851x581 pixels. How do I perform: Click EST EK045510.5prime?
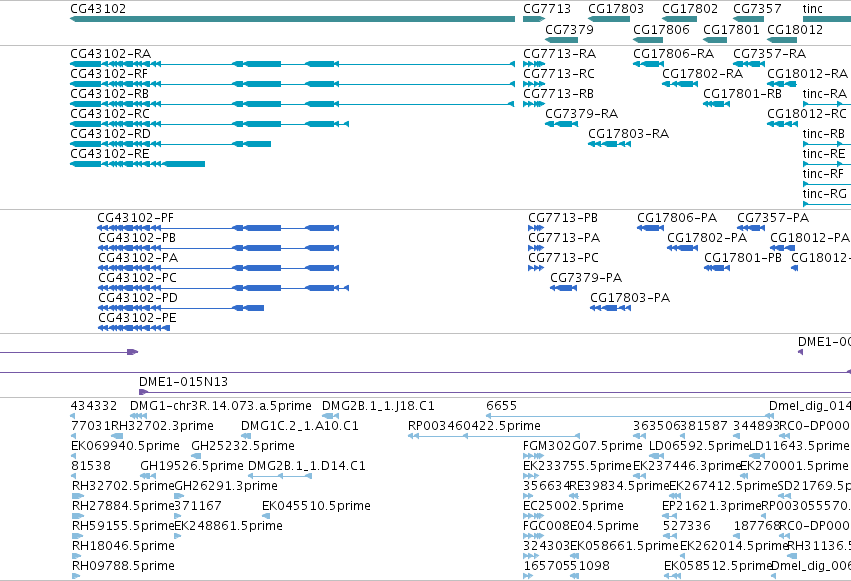pyautogui.click(x=266, y=516)
